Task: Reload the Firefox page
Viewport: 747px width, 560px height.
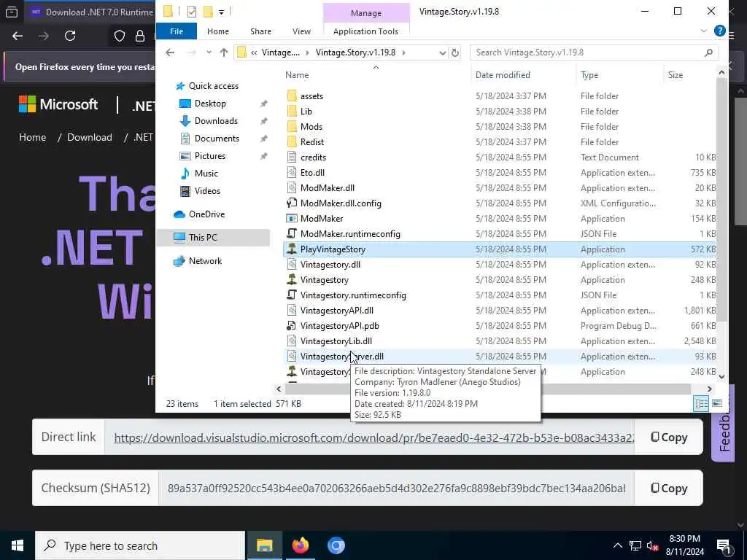Action: point(70,36)
